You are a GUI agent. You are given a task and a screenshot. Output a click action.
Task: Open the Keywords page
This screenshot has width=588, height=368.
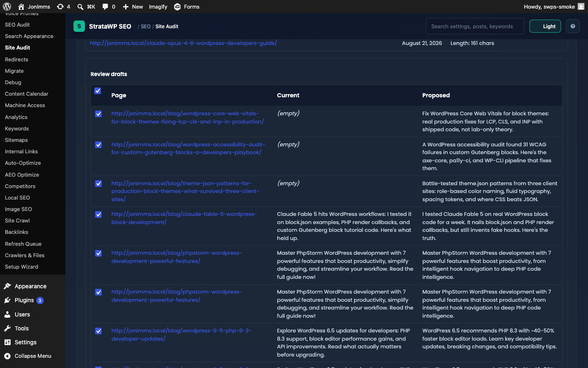17,128
